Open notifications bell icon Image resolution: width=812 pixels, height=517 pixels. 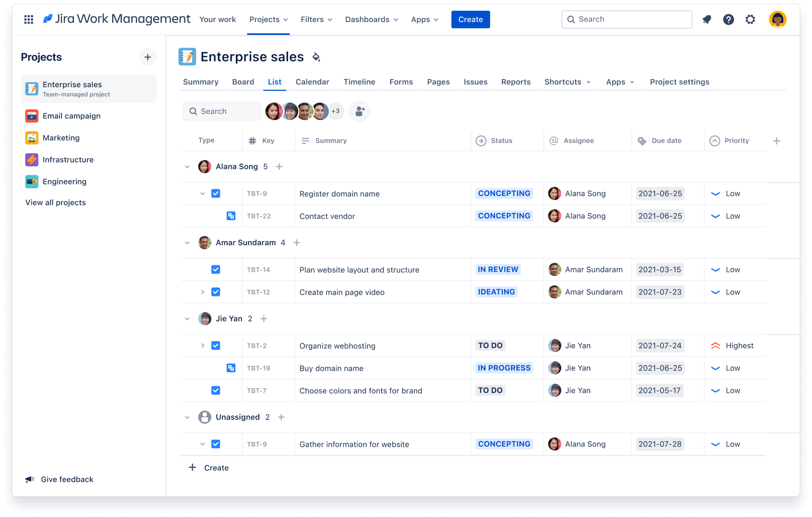(x=706, y=19)
